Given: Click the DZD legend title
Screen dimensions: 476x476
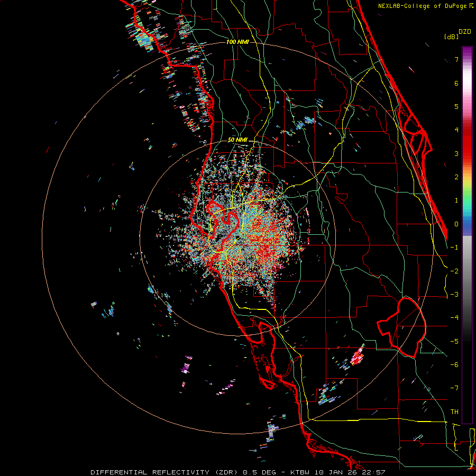Looking at the screenshot, I should (x=465, y=32).
